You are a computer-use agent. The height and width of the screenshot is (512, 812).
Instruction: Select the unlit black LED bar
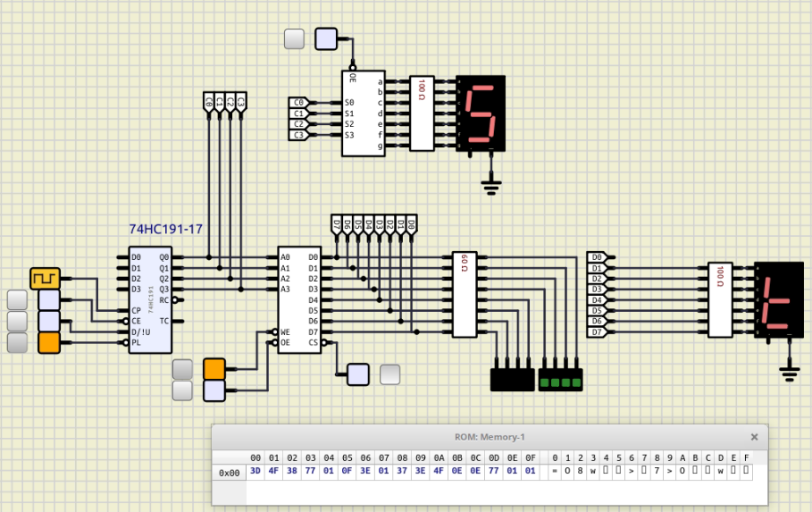click(512, 380)
